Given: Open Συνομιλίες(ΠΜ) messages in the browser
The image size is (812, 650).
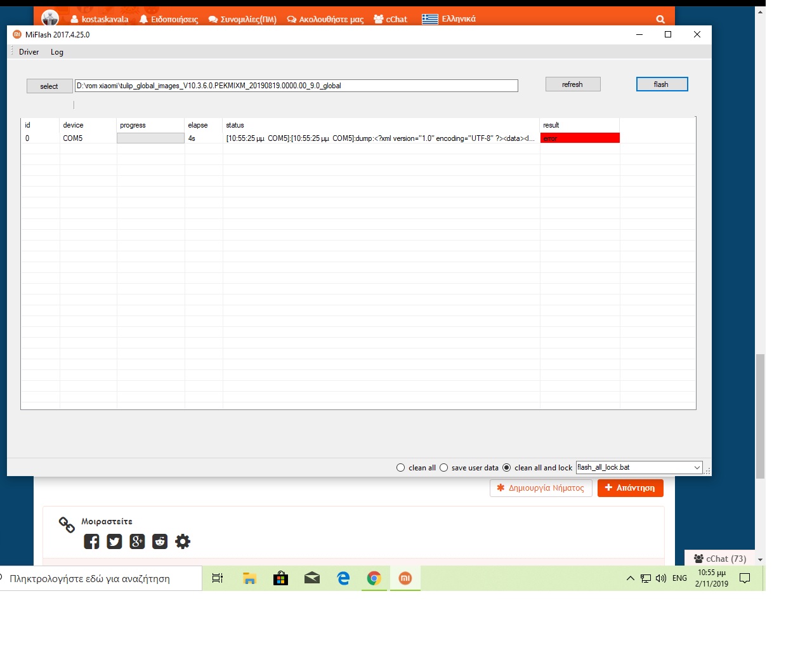Looking at the screenshot, I should [x=242, y=19].
